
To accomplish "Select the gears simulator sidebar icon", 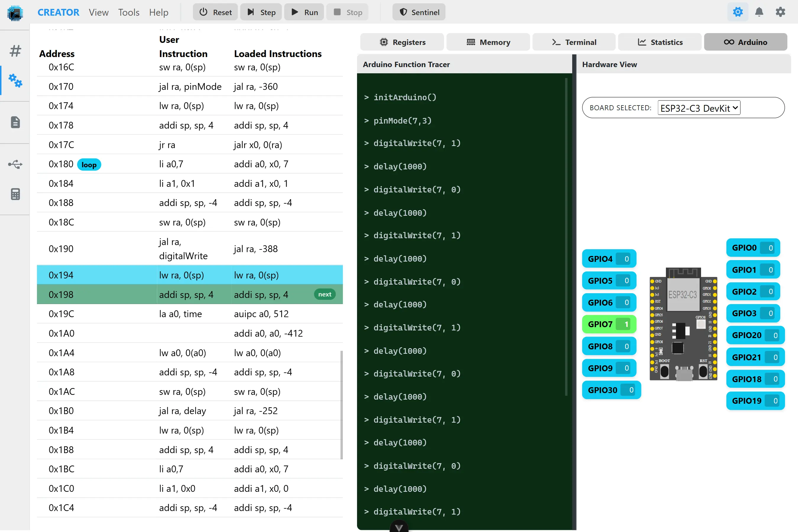I will (x=15, y=80).
